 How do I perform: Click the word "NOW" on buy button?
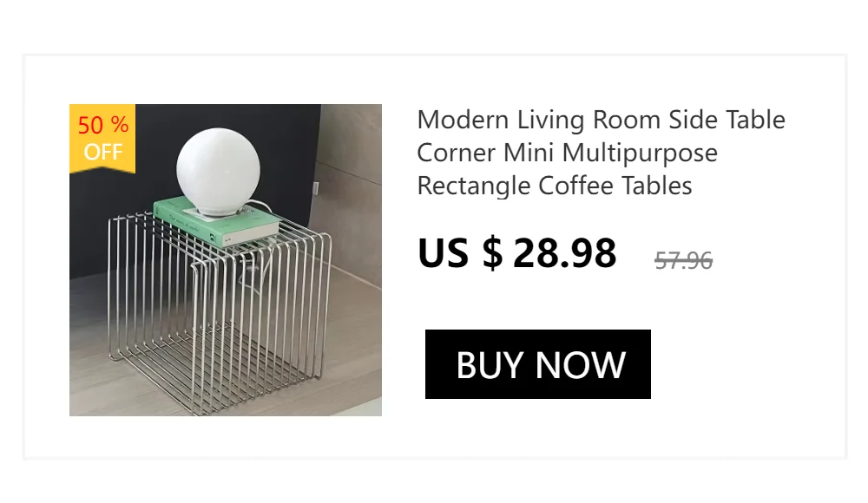point(580,364)
